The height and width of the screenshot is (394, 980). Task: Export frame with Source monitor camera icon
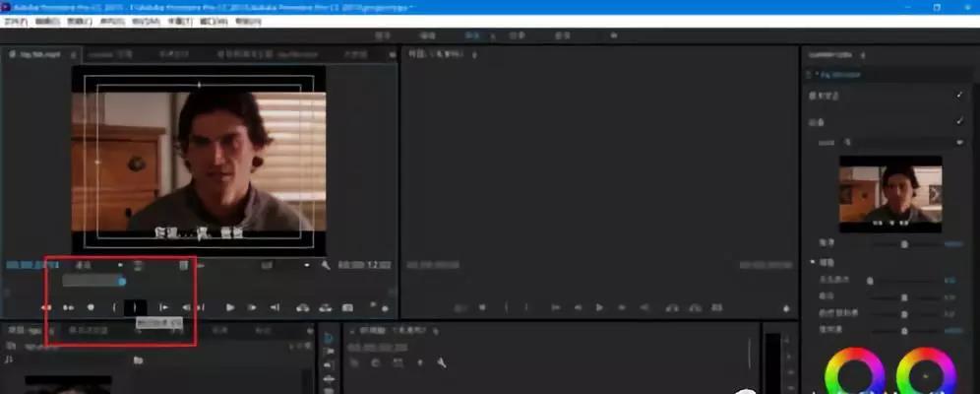[347, 307]
